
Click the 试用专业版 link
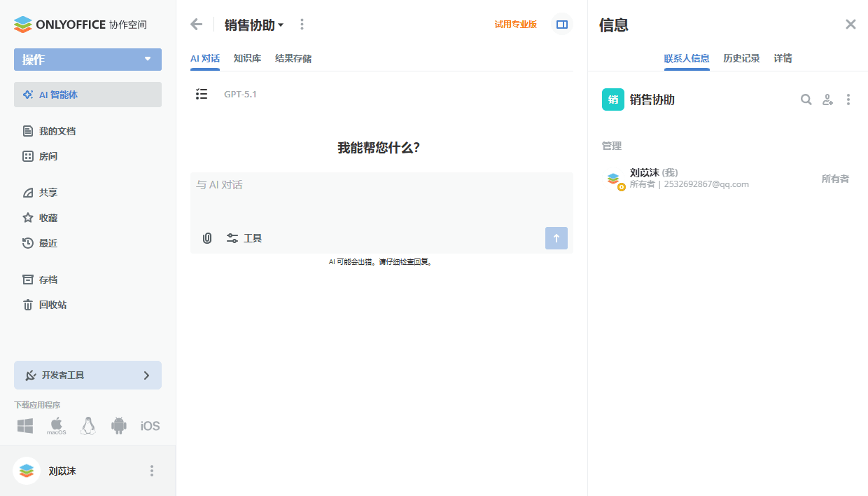516,23
